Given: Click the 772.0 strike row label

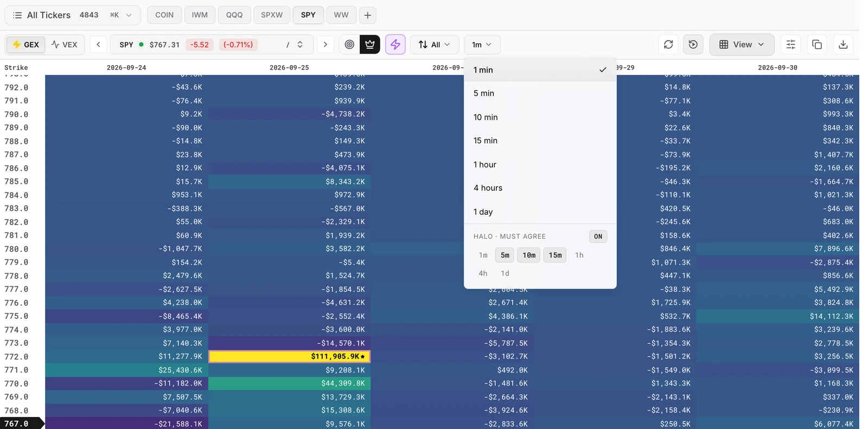Looking at the screenshot, I should pyautogui.click(x=16, y=356).
